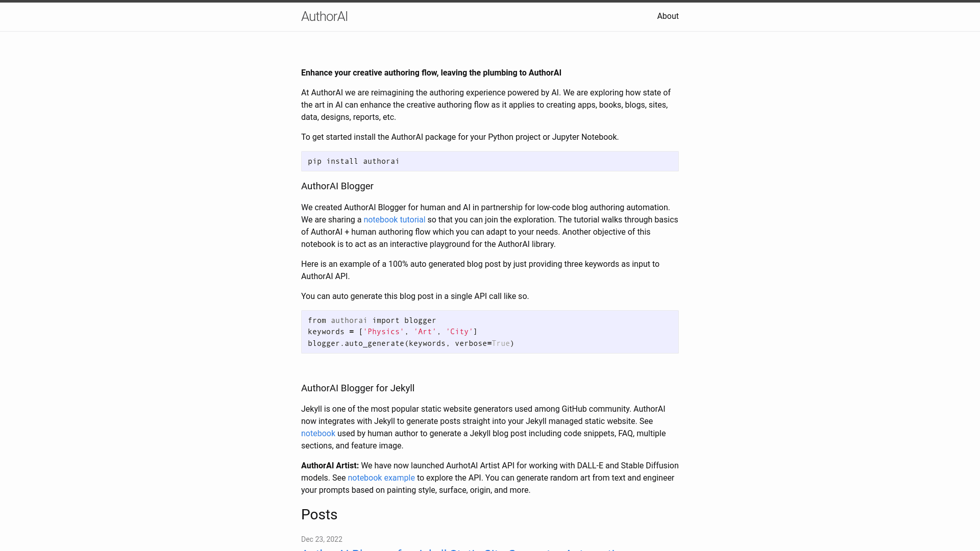Viewport: 980px width, 551px height.
Task: Click verbose=True in the code example
Action: [482, 343]
